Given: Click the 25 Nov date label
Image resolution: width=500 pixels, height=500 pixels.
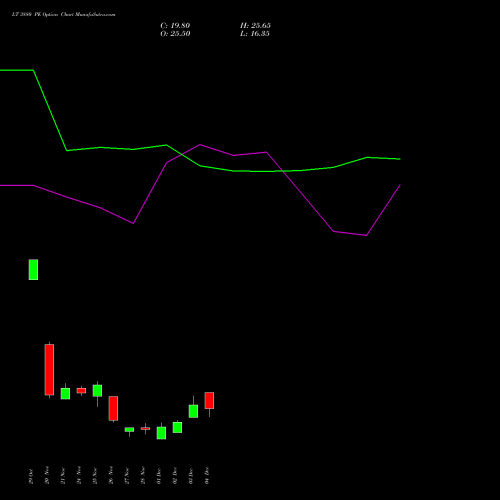Looking at the screenshot, I should pos(95,476).
